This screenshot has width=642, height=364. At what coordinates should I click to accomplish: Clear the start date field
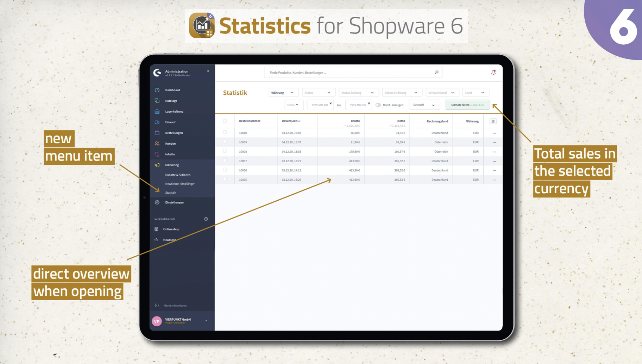[331, 103]
